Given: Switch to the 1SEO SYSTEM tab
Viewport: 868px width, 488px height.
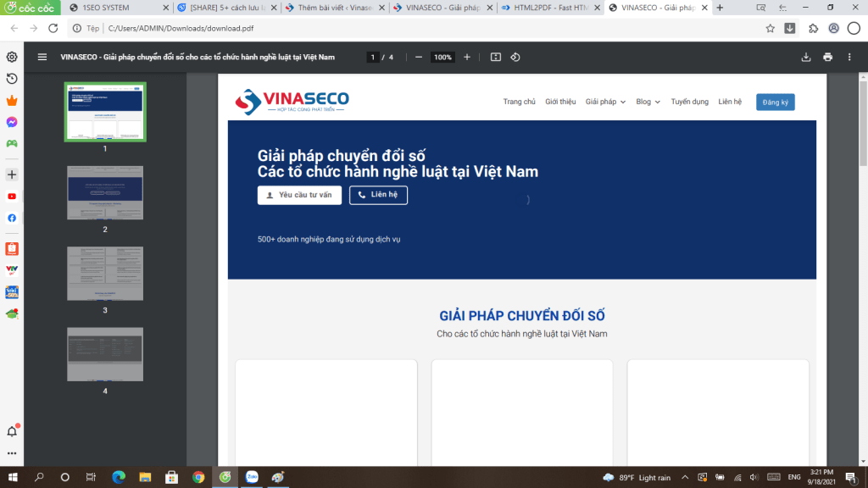Looking at the screenshot, I should (x=117, y=8).
